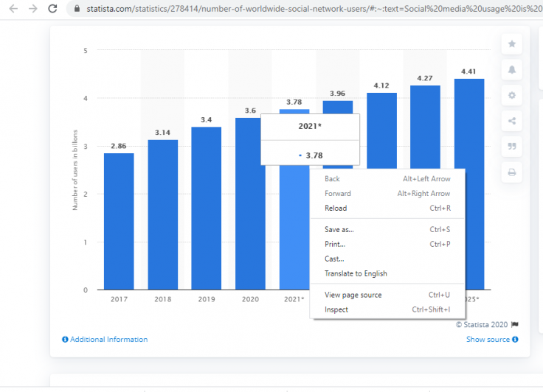Click the bar labeled 4.41

click(x=469, y=124)
